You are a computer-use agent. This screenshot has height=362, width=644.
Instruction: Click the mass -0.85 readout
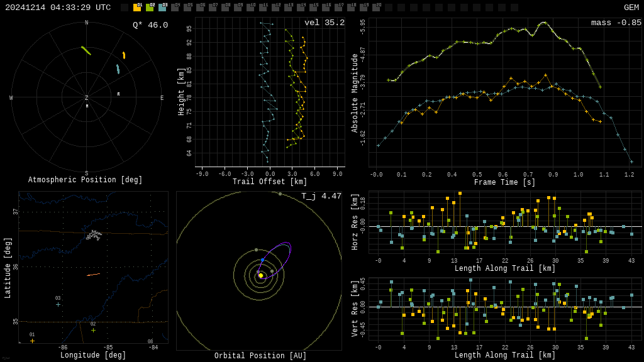[616, 23]
